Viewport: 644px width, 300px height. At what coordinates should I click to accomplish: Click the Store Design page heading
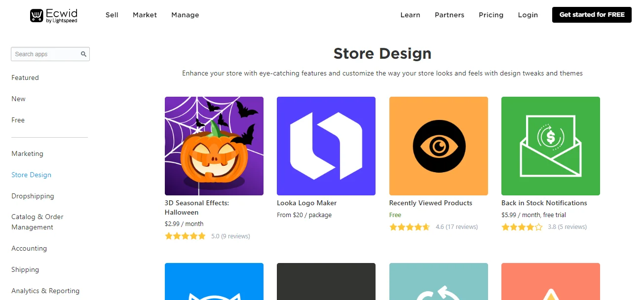point(382,53)
